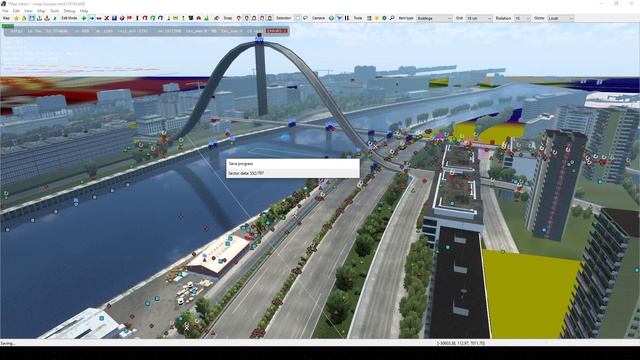Click the Camera globe icon
The height and width of the screenshot is (360, 640).
[331, 18]
